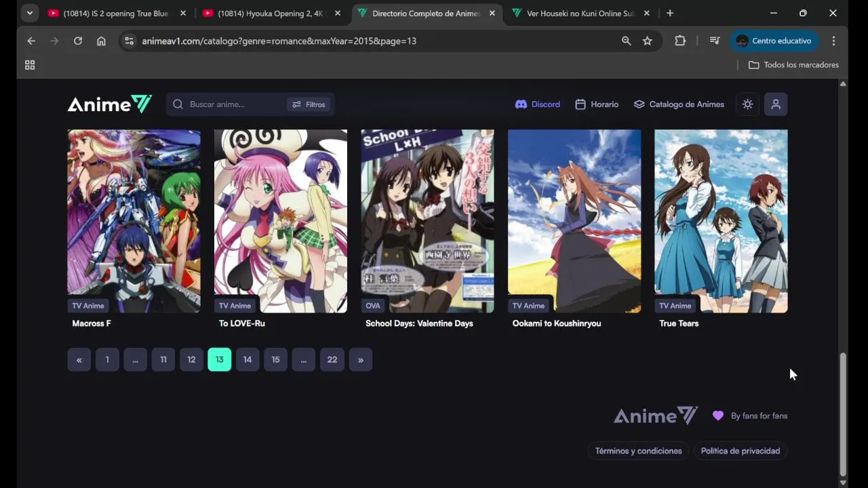
Task: Click the True Tears title text
Action: click(x=679, y=323)
